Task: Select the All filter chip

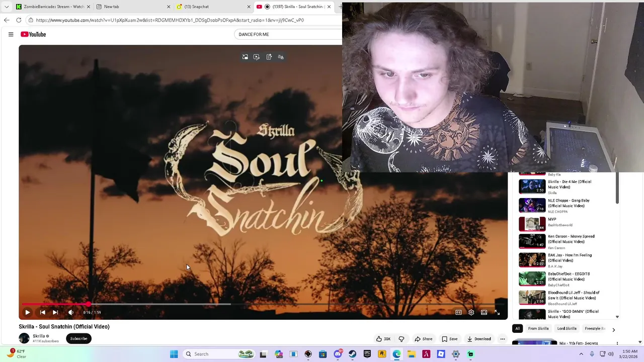Action: (517, 328)
